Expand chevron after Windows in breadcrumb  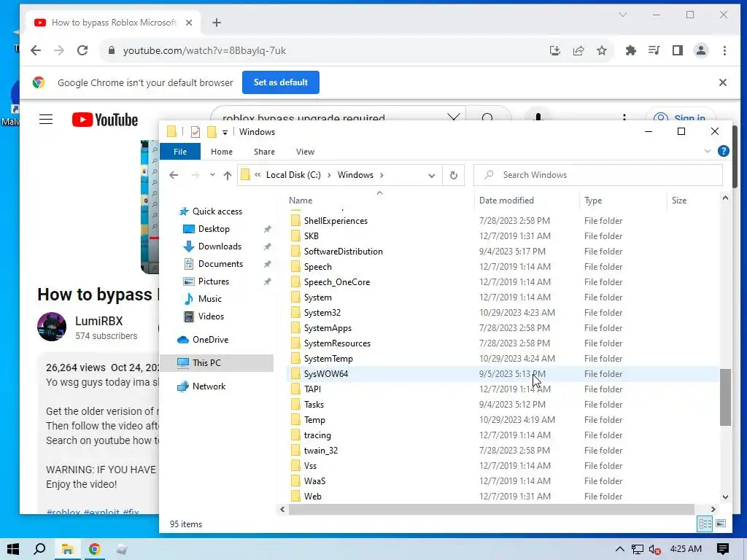pos(382,175)
